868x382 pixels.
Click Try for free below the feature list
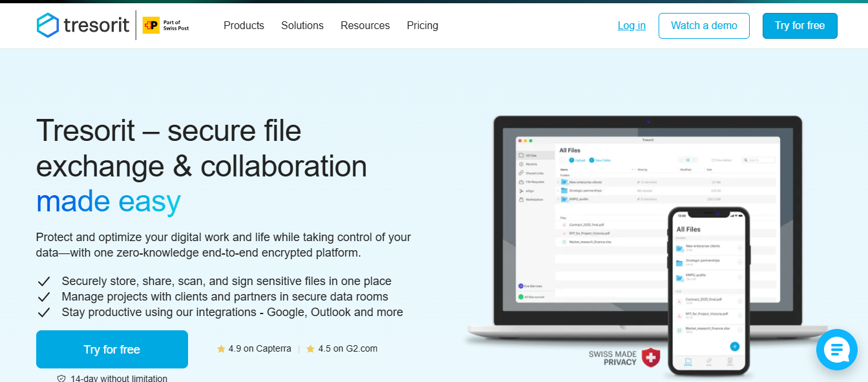click(112, 350)
